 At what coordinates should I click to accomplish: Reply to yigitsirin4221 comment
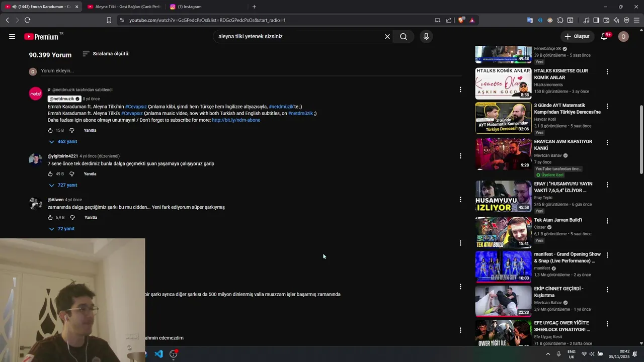pyautogui.click(x=90, y=174)
